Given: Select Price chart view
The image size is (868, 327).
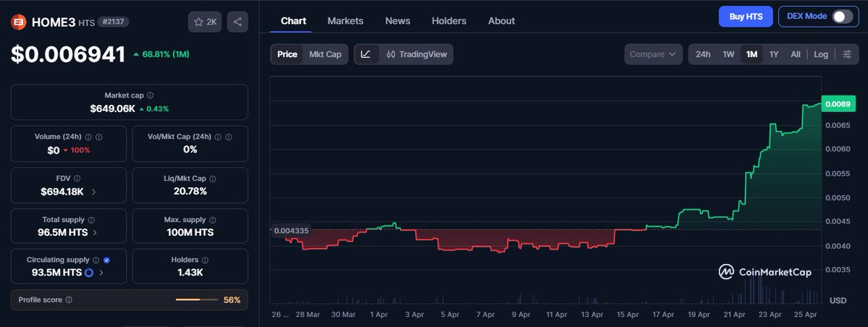Looking at the screenshot, I should point(287,54).
